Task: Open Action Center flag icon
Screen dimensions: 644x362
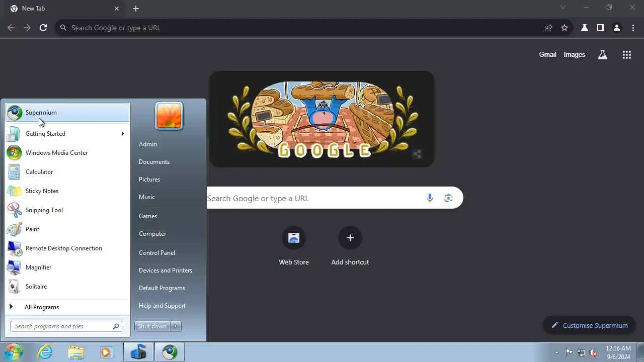Action: (569, 352)
